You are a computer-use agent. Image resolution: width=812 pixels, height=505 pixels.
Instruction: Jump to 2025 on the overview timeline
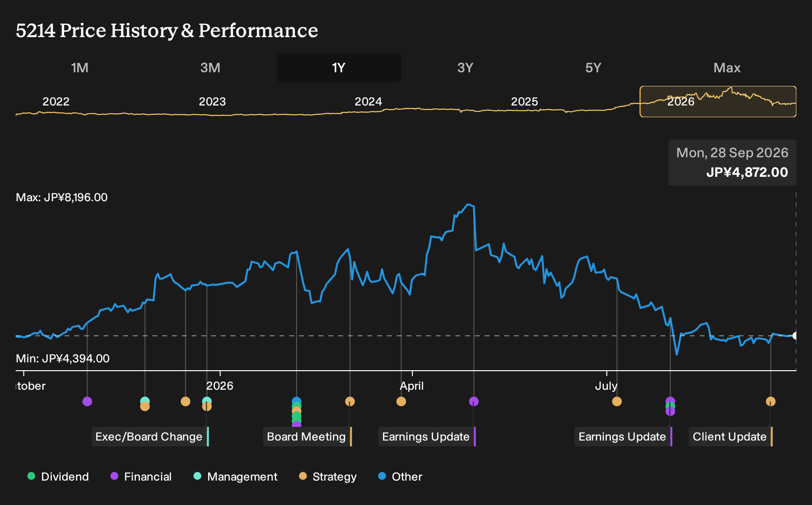click(524, 102)
